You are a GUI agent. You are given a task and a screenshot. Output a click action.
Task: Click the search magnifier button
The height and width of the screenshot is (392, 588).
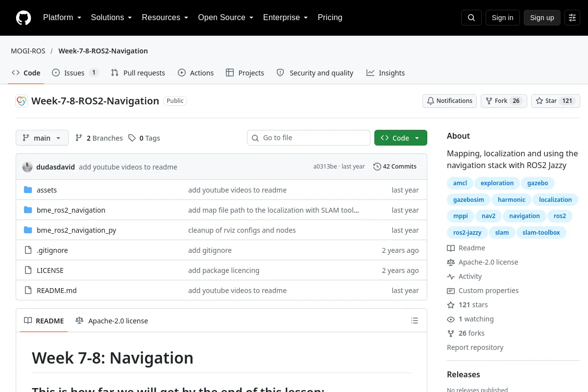pos(471,18)
